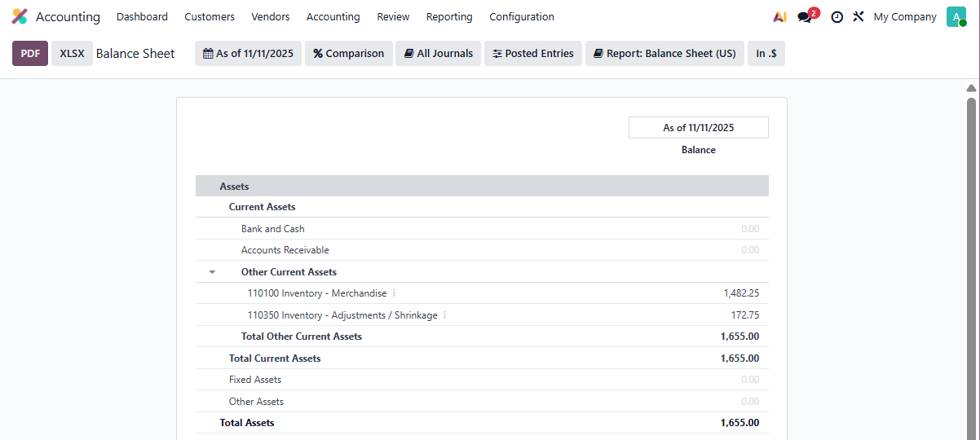
Task: Click the user avatar in top-right corner
Action: 956,16
